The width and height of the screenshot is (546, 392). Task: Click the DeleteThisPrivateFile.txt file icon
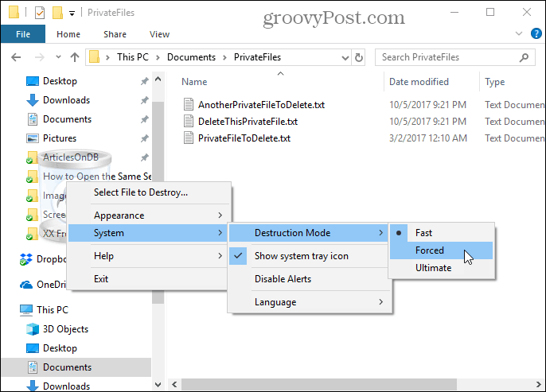point(189,121)
